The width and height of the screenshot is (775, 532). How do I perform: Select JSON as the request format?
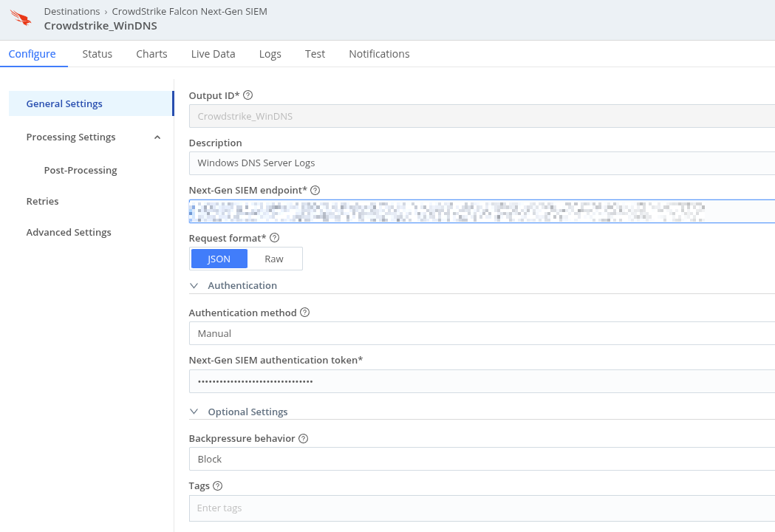219,259
